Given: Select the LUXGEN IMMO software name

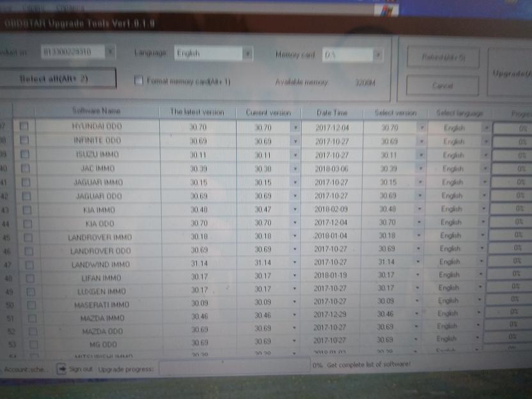Looking at the screenshot, I should click(102, 292).
